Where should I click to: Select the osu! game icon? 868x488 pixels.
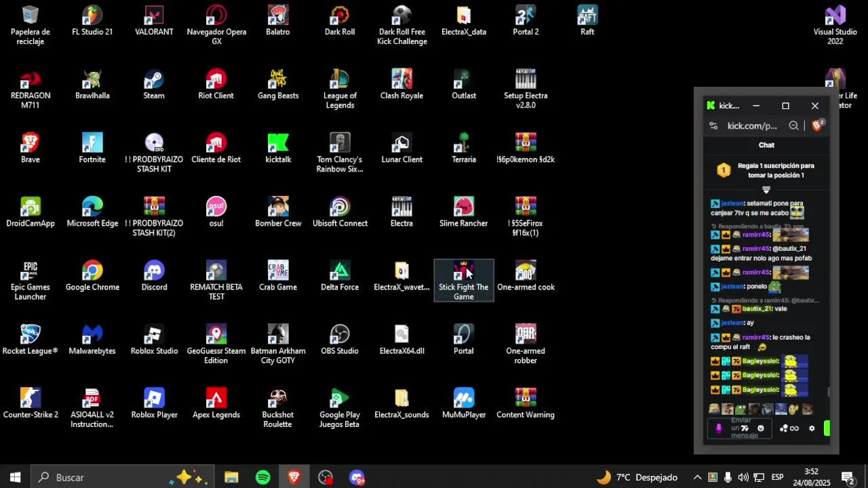(x=216, y=212)
